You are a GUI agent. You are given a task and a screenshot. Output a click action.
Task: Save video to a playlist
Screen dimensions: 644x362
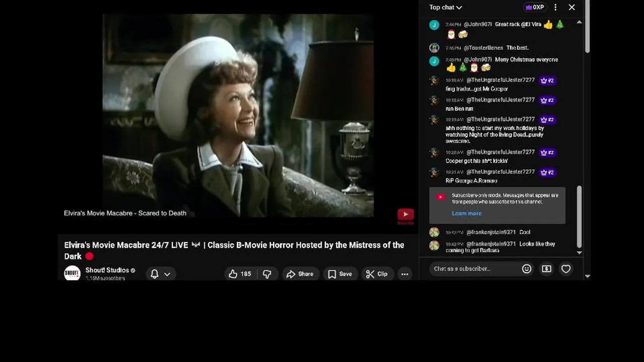pyautogui.click(x=340, y=274)
